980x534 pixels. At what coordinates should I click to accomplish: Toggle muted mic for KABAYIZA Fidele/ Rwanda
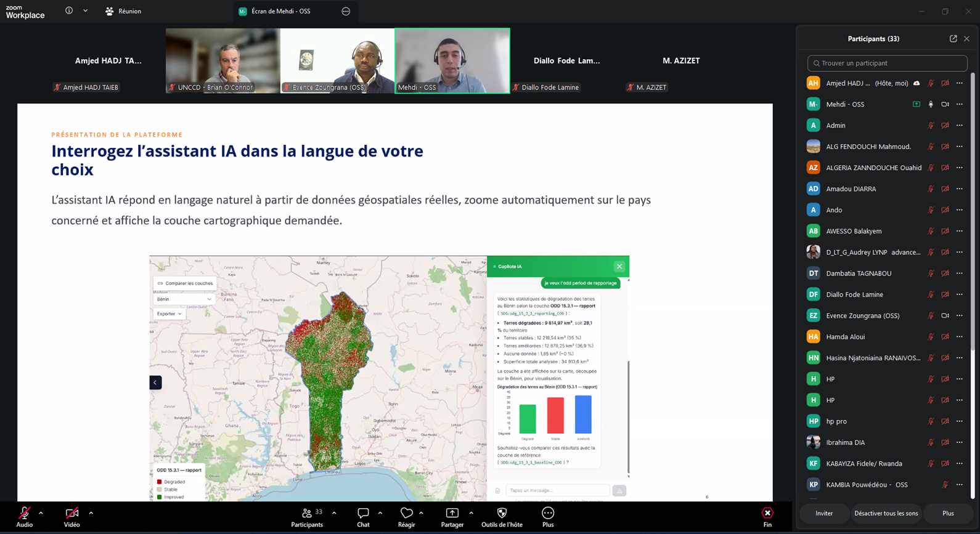pyautogui.click(x=931, y=463)
